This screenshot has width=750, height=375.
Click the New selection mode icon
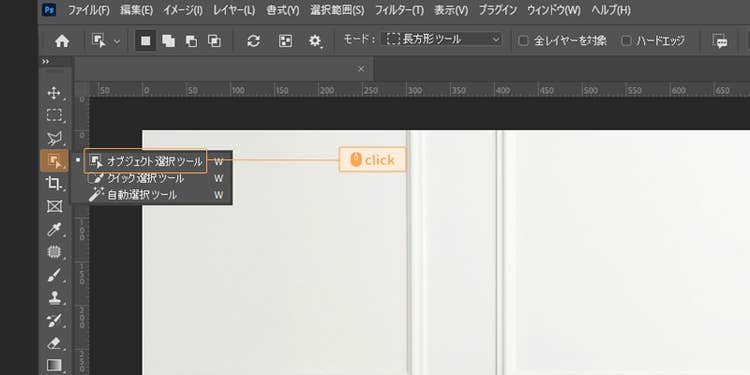click(145, 41)
